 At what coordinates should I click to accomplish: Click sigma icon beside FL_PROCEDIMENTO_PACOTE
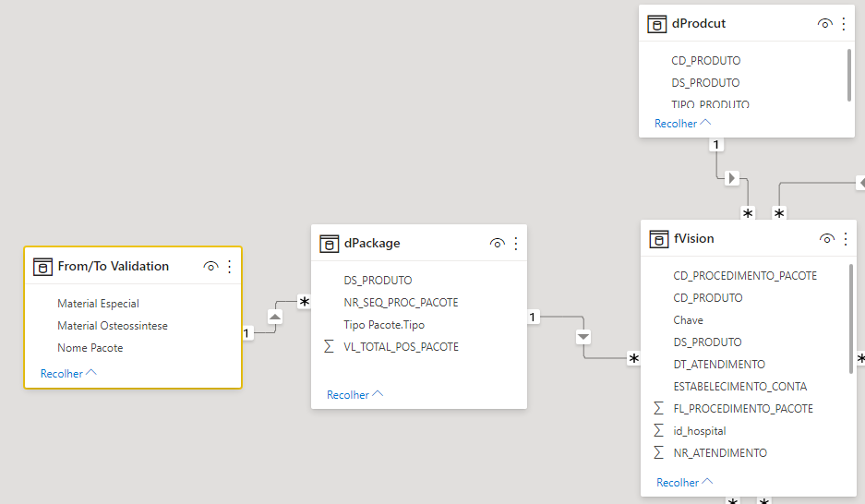[658, 408]
